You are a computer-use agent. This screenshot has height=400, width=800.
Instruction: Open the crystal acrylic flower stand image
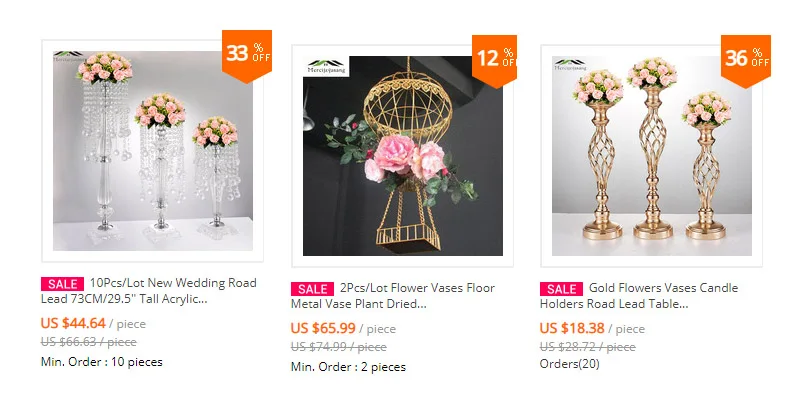[x=153, y=151]
